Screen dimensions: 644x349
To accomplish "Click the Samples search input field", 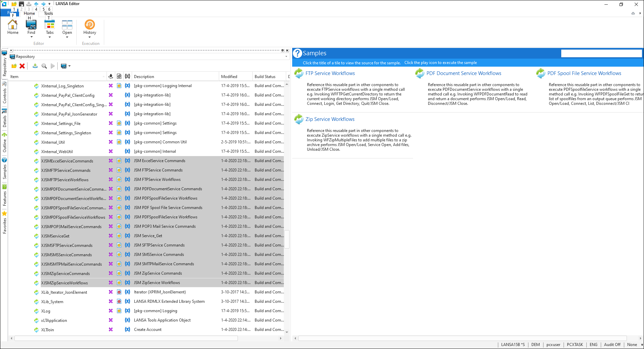I will pos(601,53).
